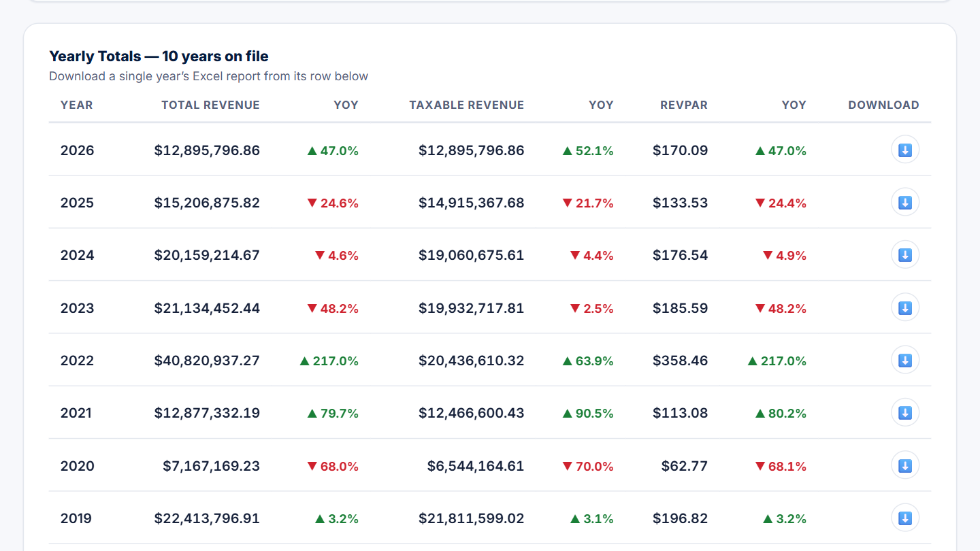Click taxable revenue $19,060,675.61
Viewport: 980px width, 551px height.
pos(472,255)
